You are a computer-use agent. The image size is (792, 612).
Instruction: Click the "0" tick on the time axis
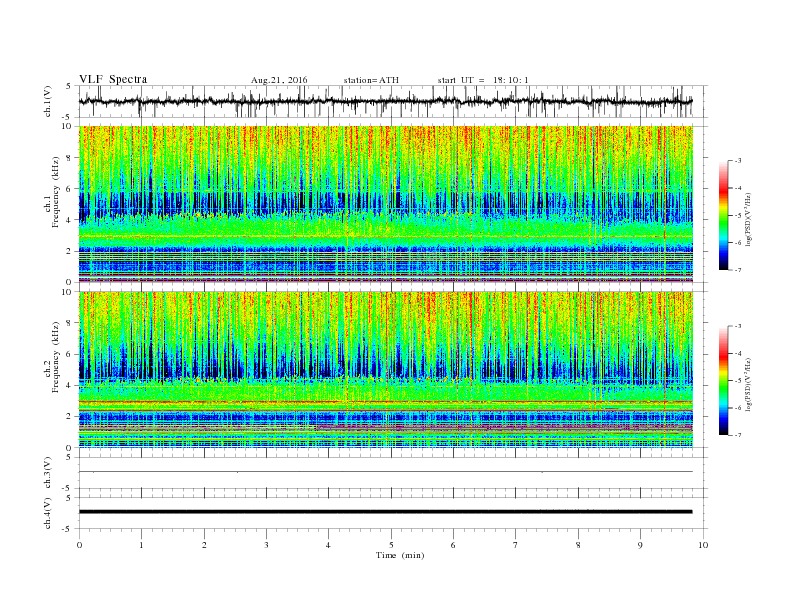(x=79, y=545)
